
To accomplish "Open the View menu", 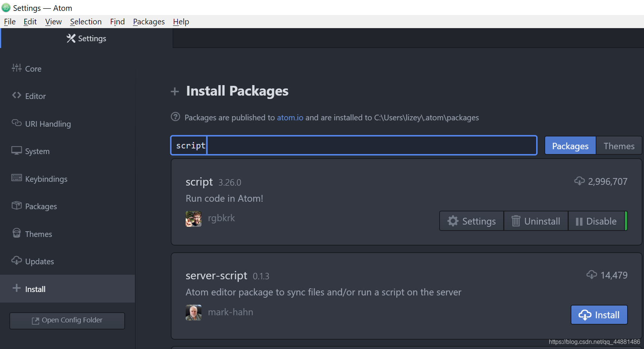I will click(x=54, y=22).
